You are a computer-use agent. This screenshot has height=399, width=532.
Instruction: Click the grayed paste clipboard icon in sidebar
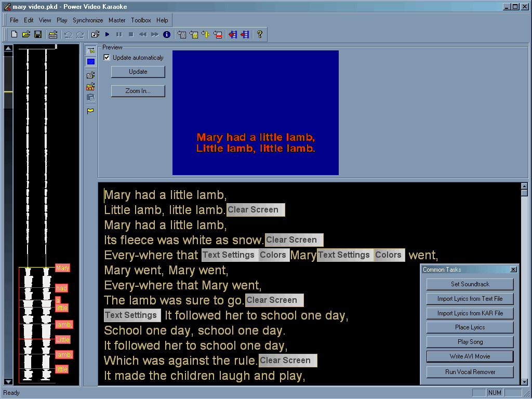(x=90, y=98)
